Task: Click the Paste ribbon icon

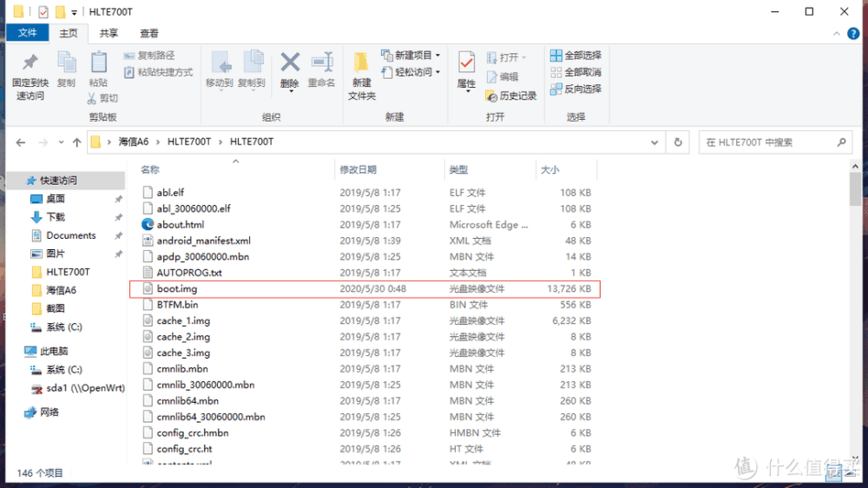Action: 99,63
